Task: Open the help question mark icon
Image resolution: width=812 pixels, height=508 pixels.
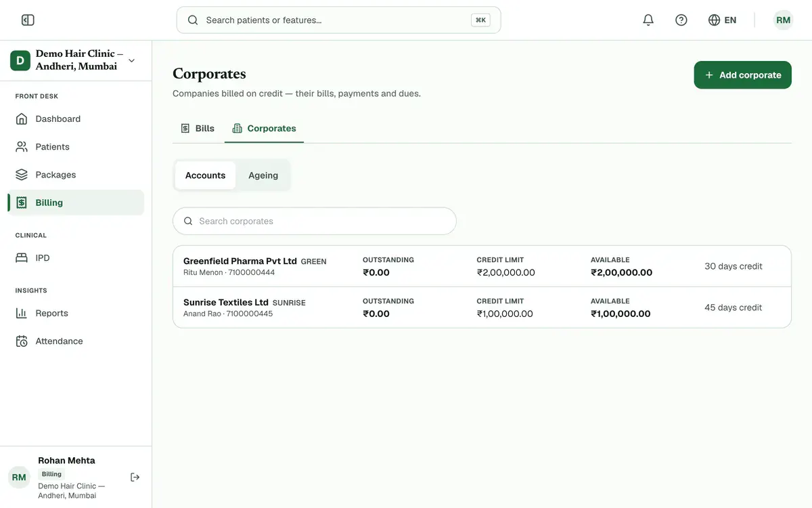Action: (x=681, y=20)
